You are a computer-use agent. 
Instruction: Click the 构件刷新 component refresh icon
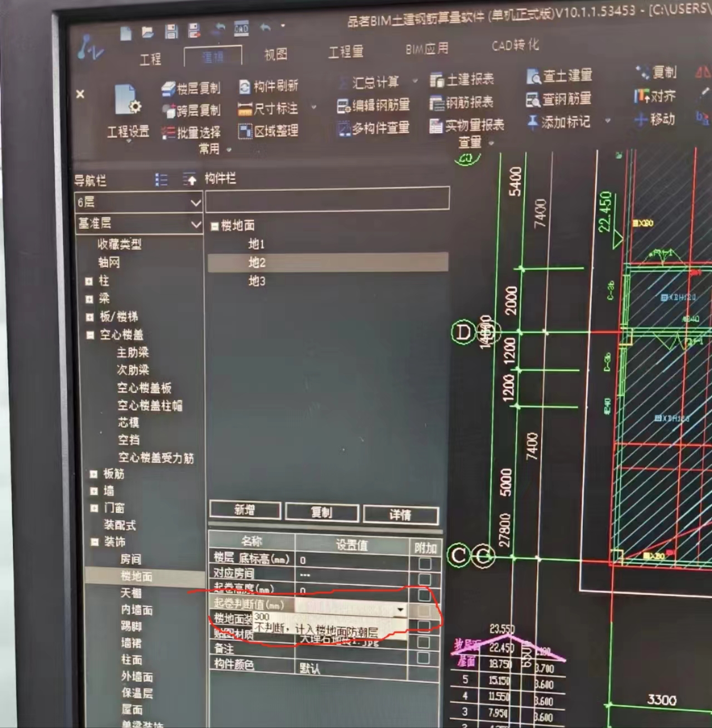[x=244, y=87]
